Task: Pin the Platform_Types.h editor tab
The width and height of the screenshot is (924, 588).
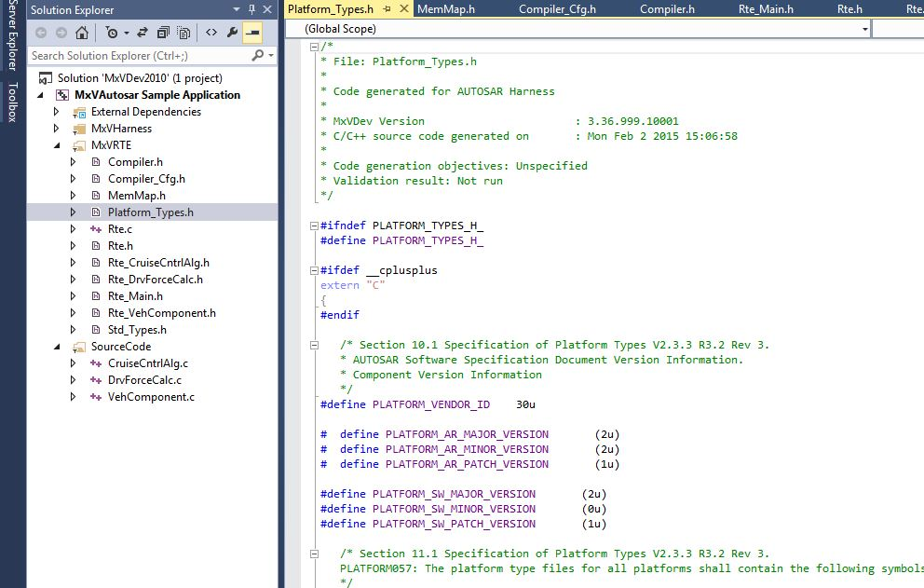Action: point(387,8)
